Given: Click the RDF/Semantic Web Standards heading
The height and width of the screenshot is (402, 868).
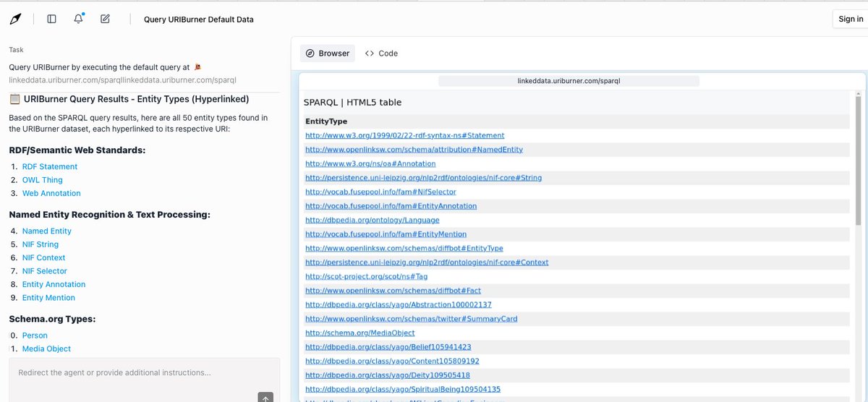Looking at the screenshot, I should 77,150.
